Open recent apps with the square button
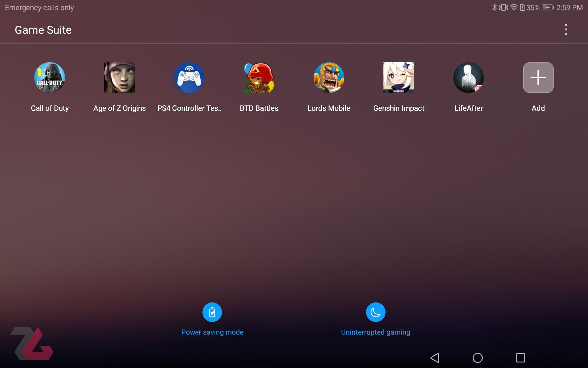Screen dimensions: 588x368 click(521, 358)
